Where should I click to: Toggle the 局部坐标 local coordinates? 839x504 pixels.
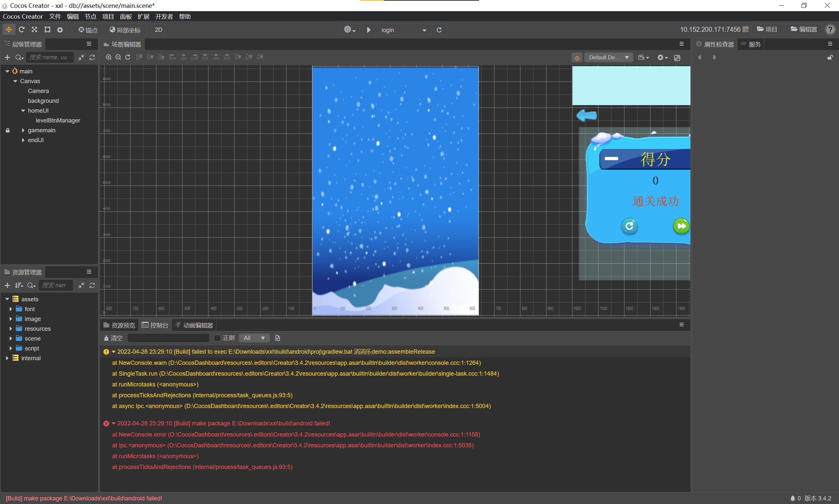(125, 30)
